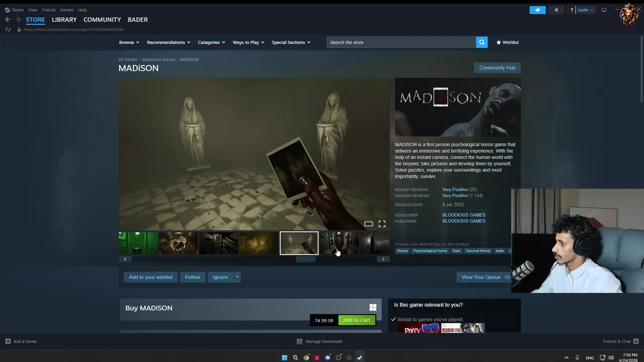Click the store search field

click(401, 42)
